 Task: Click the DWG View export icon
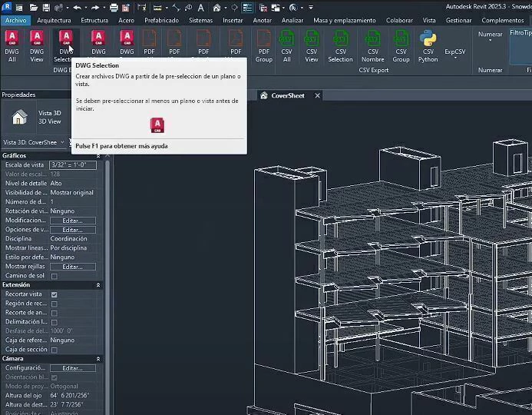pos(37,38)
